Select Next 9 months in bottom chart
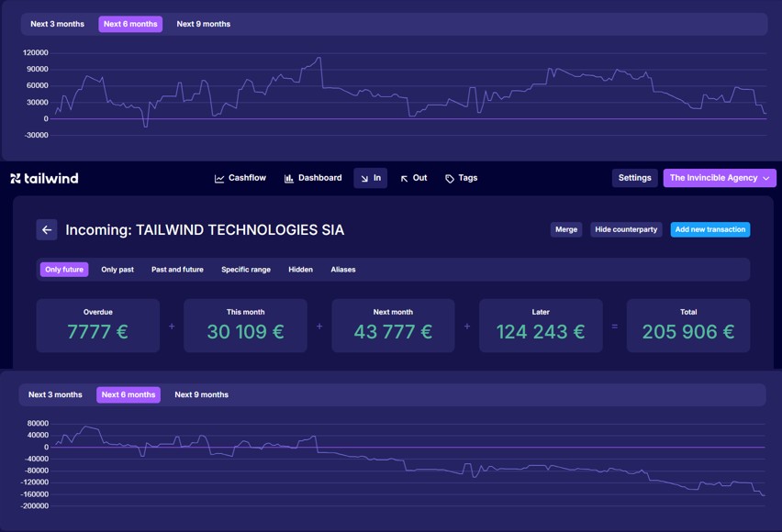 [x=202, y=394]
